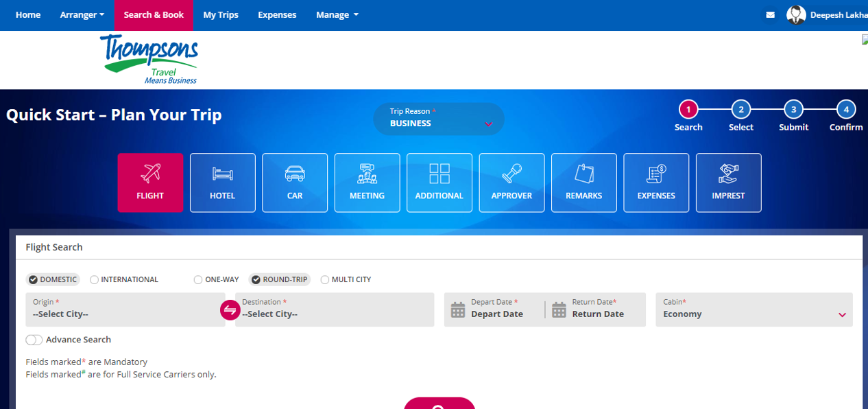Image resolution: width=868 pixels, height=409 pixels.
Task: Open the Flight tile
Action: 150,183
